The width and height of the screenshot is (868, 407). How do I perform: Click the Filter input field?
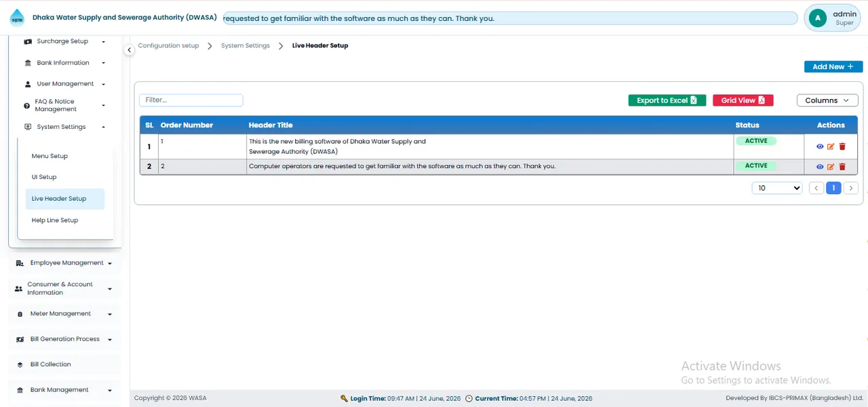[191, 100]
